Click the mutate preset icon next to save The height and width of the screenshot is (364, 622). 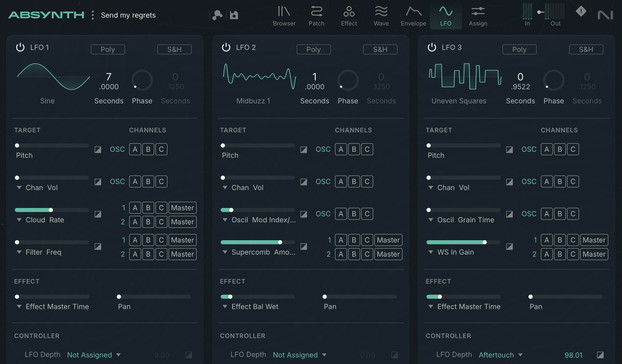[217, 15]
